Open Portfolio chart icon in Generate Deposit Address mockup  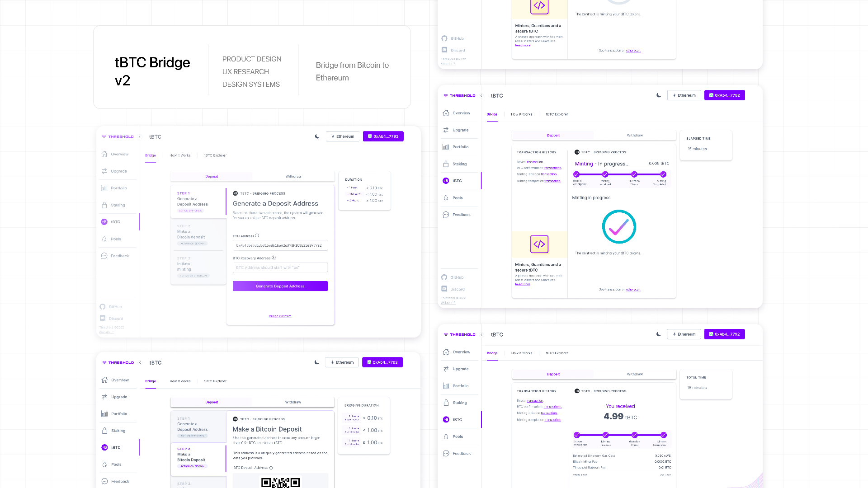pyautogui.click(x=104, y=188)
